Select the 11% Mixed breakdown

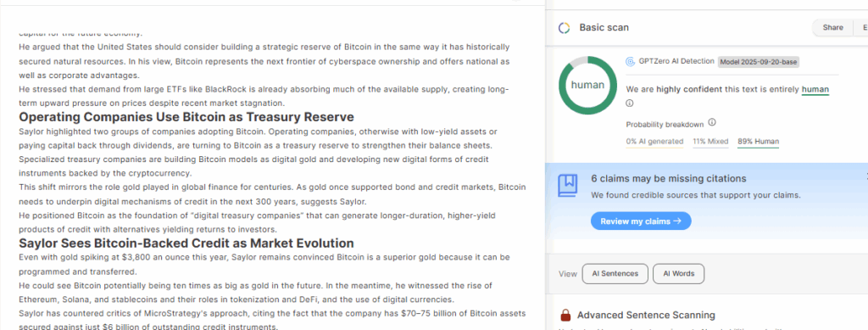(711, 142)
